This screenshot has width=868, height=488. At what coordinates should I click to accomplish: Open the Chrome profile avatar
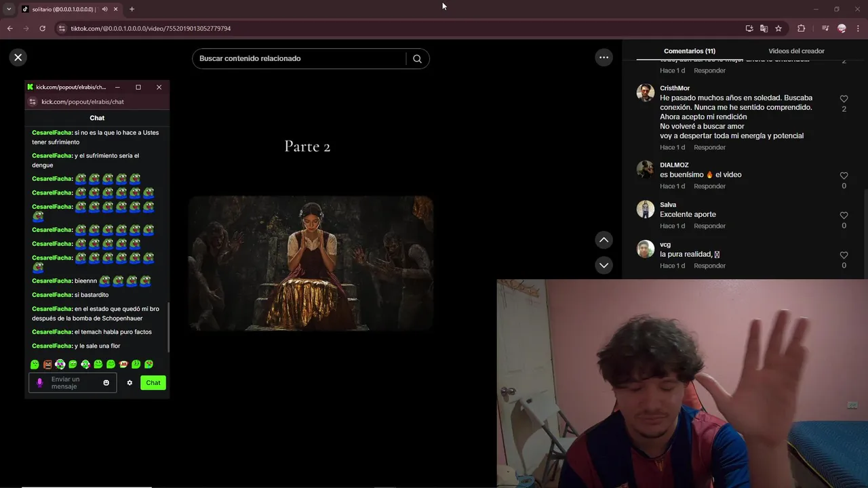pyautogui.click(x=842, y=28)
